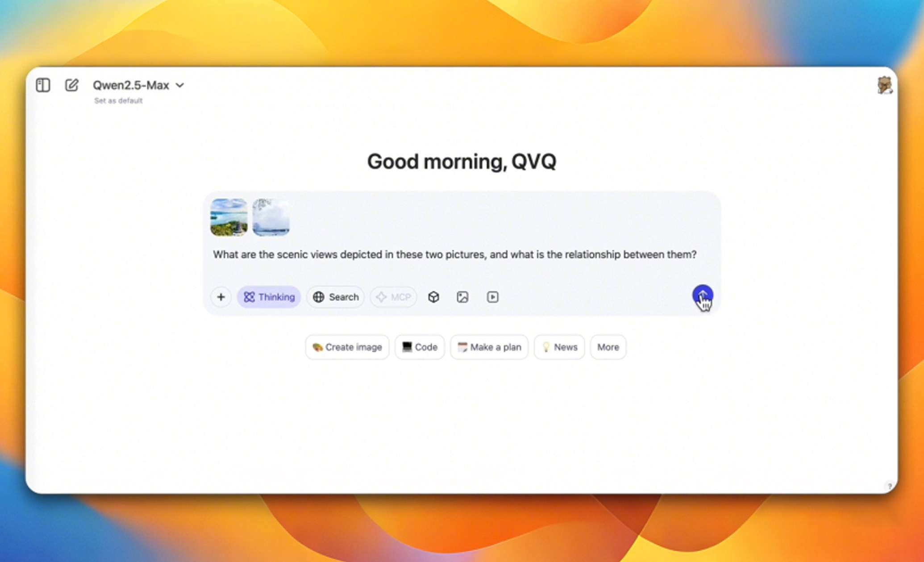Viewport: 924px width, 562px height.
Task: Open the user profile avatar
Action: coord(884,85)
